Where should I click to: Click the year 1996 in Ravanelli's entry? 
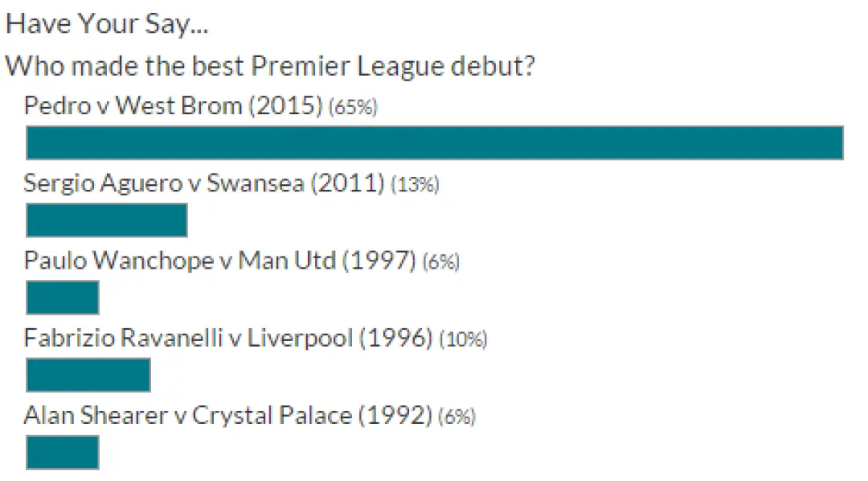395,338
